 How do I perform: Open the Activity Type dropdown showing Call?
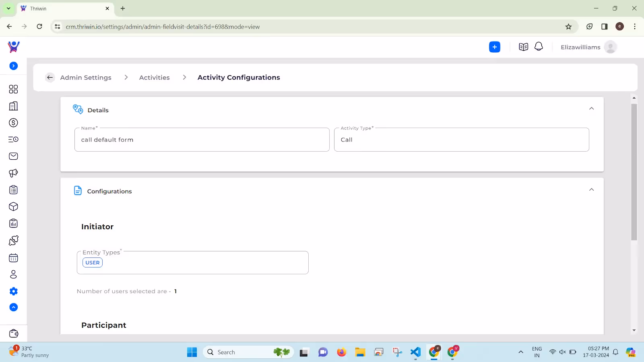[x=462, y=140]
